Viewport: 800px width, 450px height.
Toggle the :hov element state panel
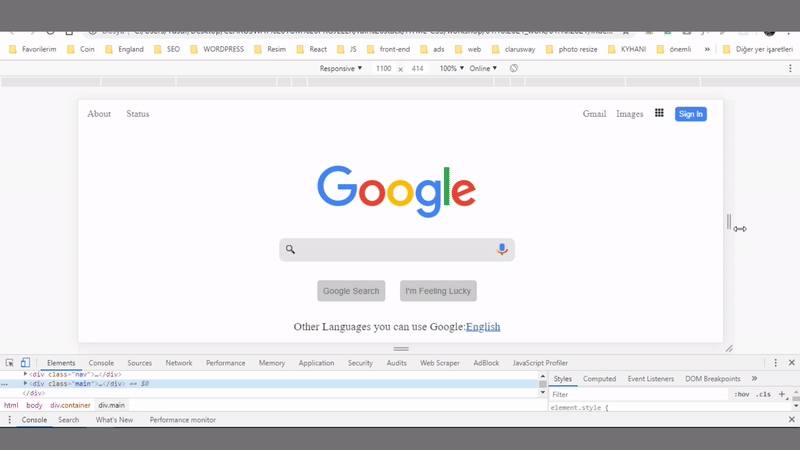[x=742, y=394]
